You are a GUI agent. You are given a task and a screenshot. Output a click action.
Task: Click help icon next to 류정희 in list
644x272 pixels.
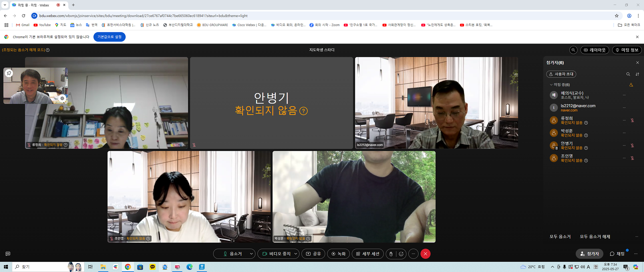pos(586,123)
